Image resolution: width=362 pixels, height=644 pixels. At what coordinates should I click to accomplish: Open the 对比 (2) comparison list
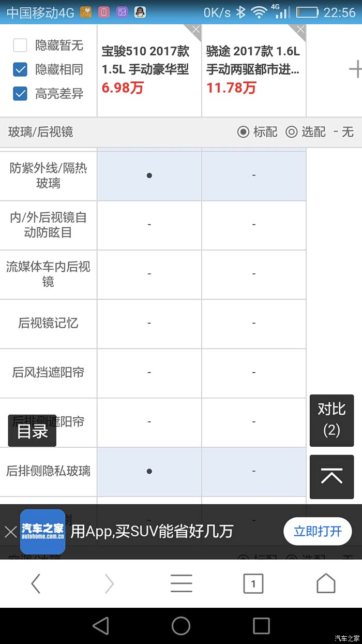pos(331,420)
